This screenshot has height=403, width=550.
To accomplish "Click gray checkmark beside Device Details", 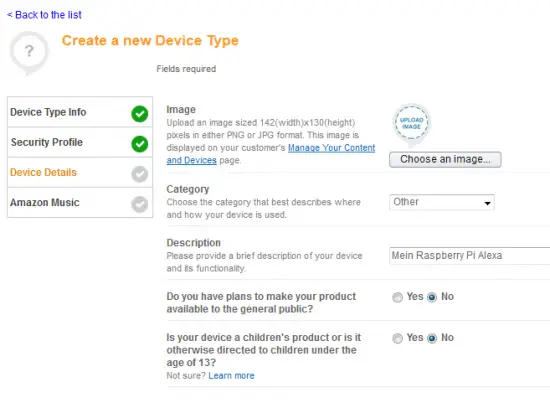I will (x=140, y=174).
